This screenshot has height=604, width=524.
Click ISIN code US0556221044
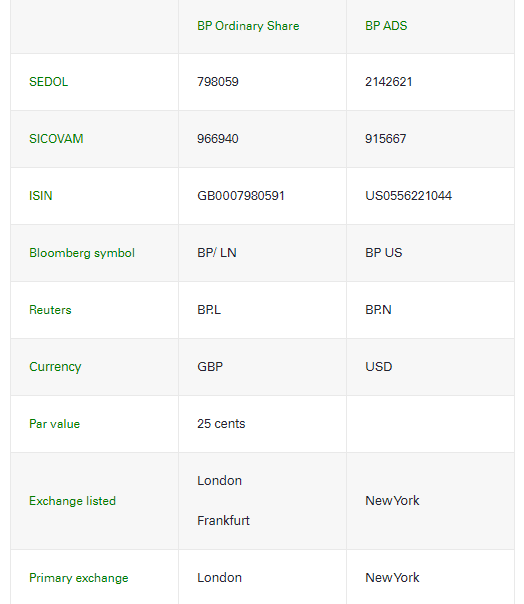408,196
